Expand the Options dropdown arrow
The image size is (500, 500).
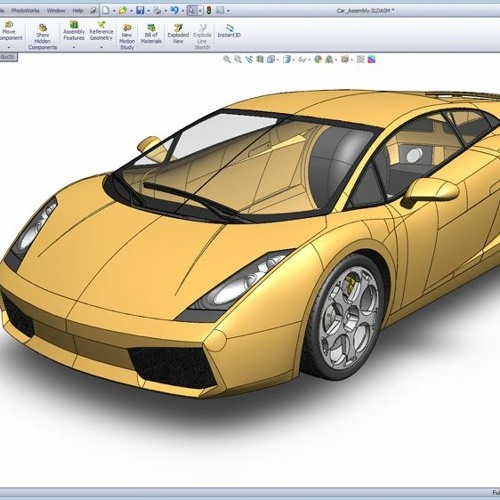[228, 11]
